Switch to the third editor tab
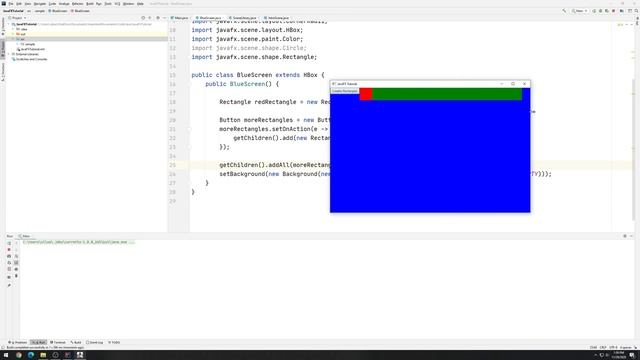The width and height of the screenshot is (640, 360). (243, 18)
